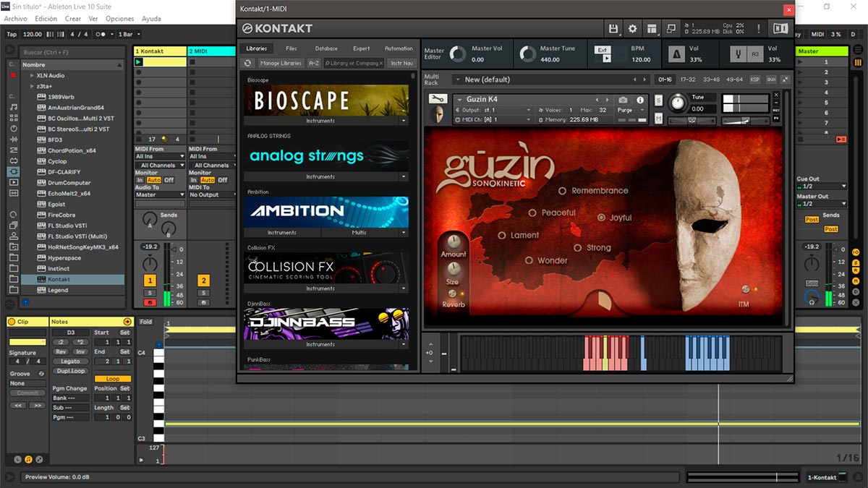Switch to Kontakt Automation tab
The width and height of the screenshot is (868, 488).
click(399, 48)
